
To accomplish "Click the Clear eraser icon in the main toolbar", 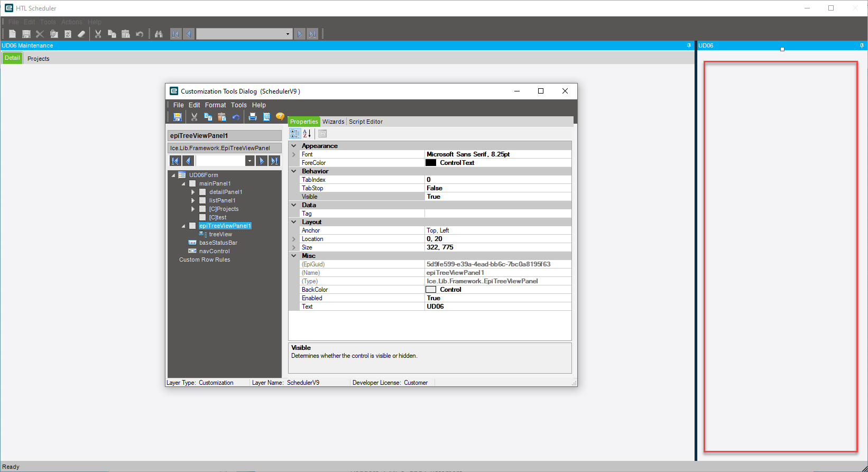I will pos(81,34).
